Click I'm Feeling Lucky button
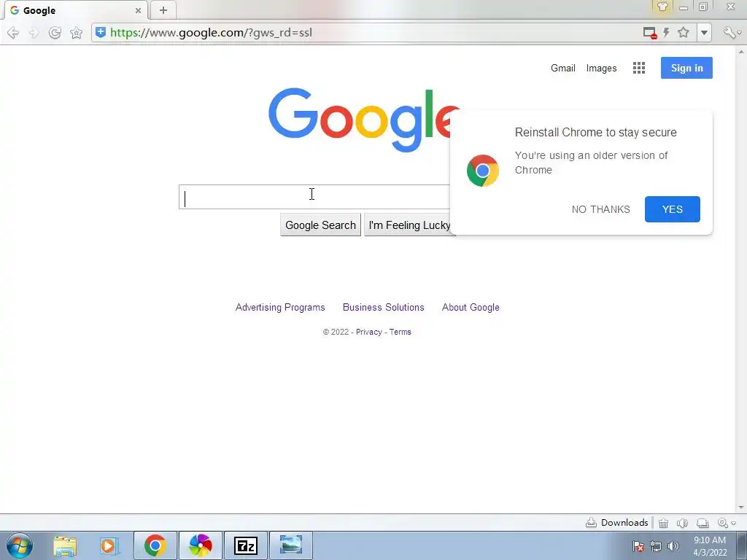 (409, 225)
